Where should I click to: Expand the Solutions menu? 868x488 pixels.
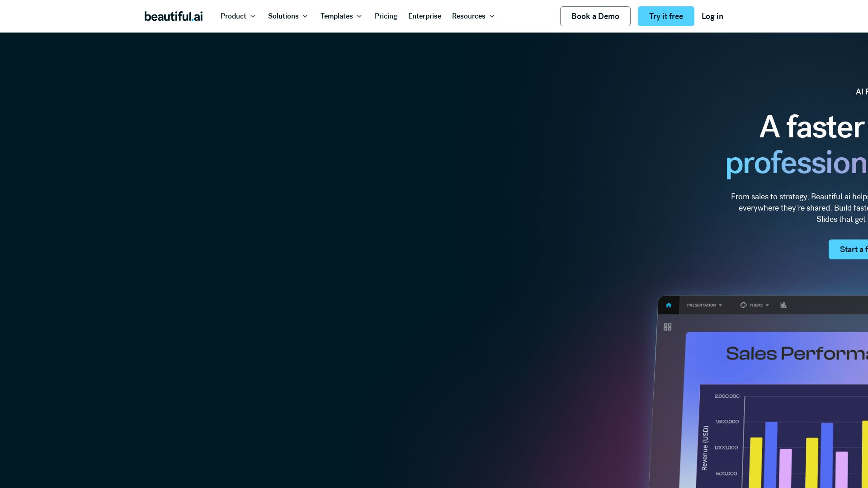288,16
